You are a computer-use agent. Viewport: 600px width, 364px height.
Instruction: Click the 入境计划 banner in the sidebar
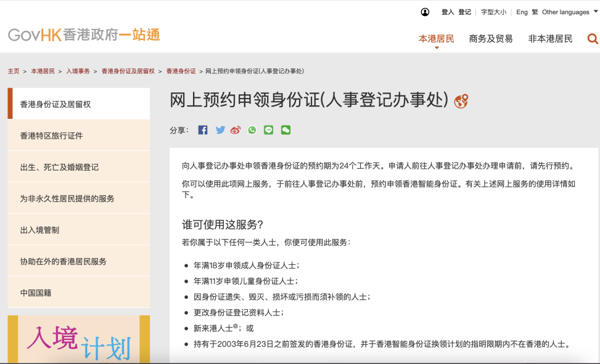[78, 339]
